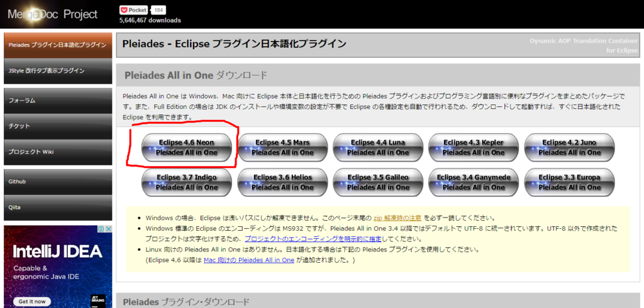Download Eclipse 3.3 Europa Pleiades All in One
Image resolution: width=644 pixels, height=308 pixels.
(x=570, y=182)
